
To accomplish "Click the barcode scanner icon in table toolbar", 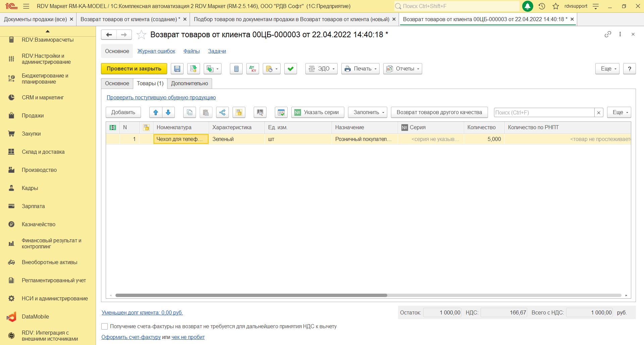I will pos(260,112).
